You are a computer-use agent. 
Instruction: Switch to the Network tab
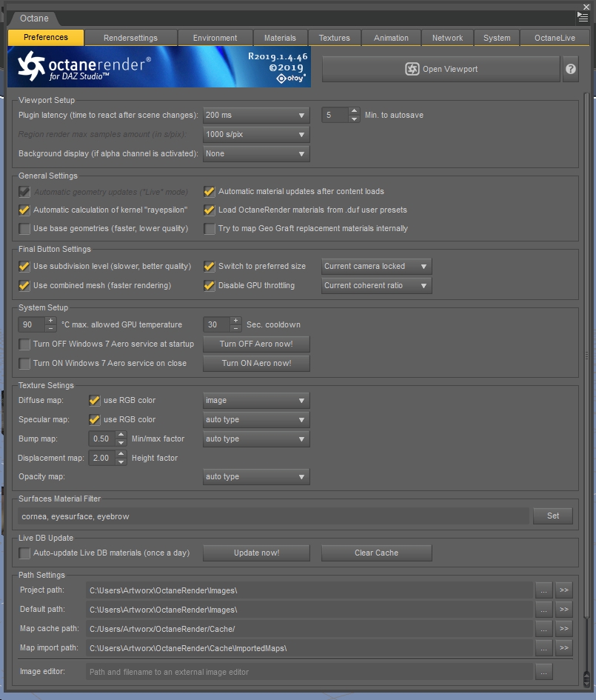447,38
